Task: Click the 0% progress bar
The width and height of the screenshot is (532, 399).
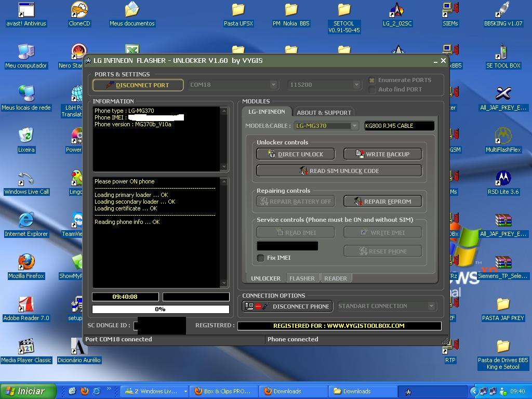Action: click(161, 309)
